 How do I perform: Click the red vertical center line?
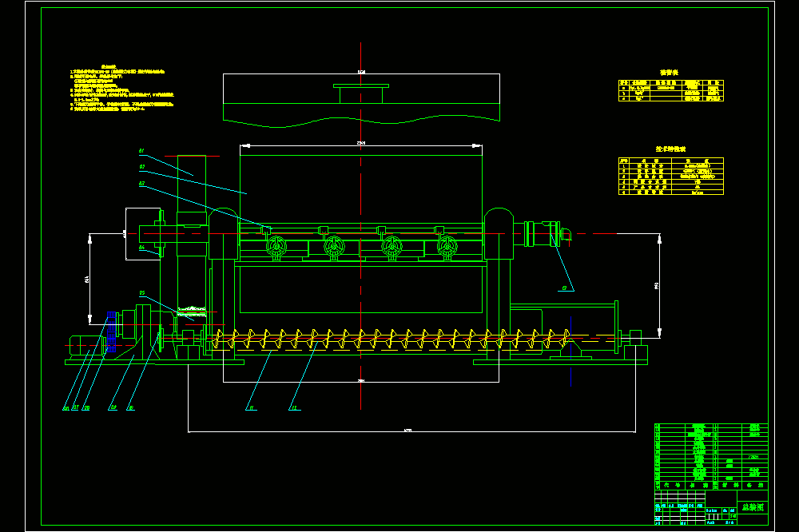pyautogui.click(x=361, y=226)
